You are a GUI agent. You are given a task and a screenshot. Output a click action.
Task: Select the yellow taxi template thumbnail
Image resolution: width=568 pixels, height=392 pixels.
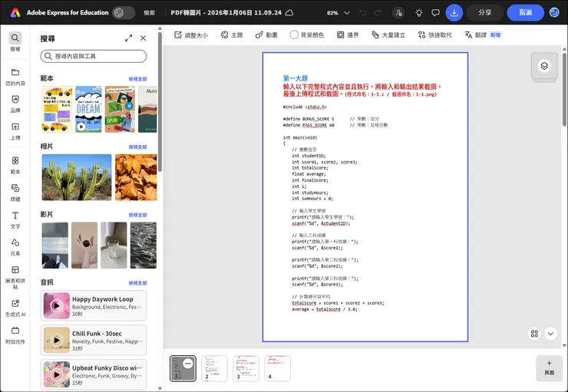click(57, 109)
